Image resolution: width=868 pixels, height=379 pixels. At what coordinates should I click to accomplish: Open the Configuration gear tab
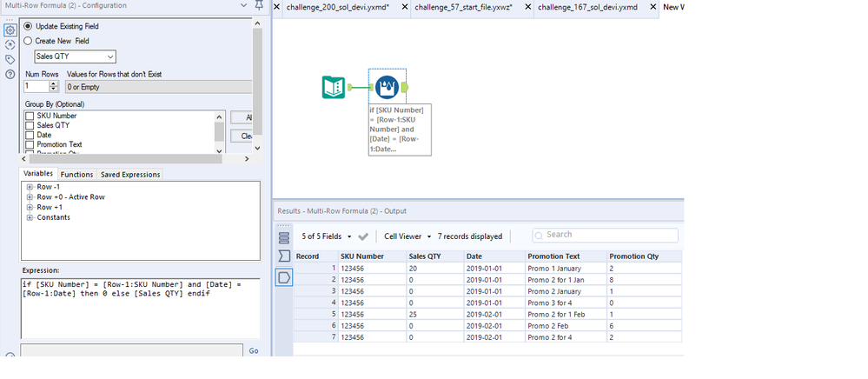(10, 30)
